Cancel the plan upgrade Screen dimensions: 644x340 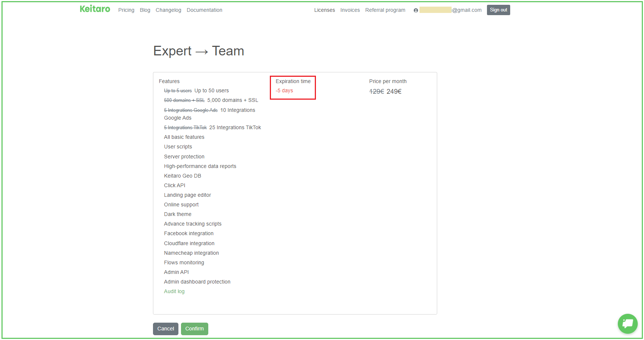166,329
